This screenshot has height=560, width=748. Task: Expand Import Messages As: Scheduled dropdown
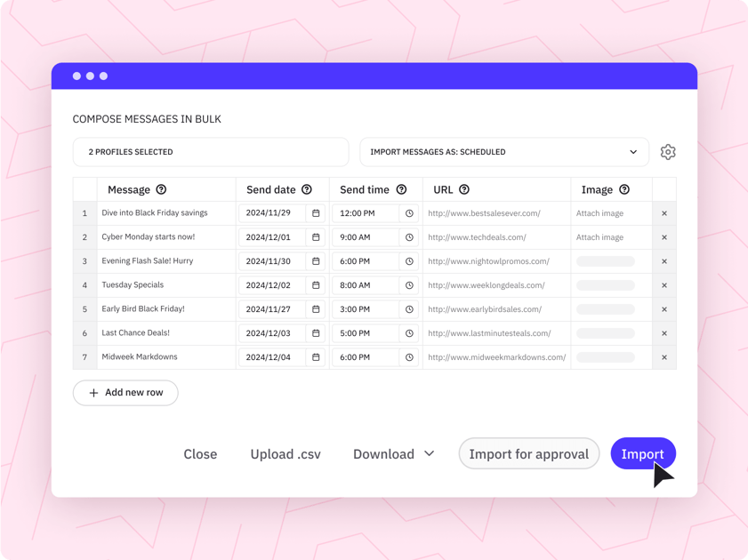(504, 152)
